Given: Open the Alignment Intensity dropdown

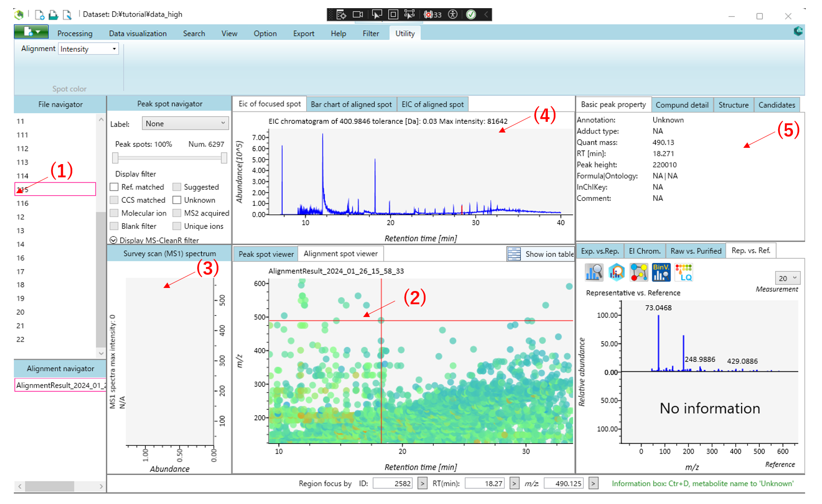Looking at the screenshot, I should click(88, 49).
